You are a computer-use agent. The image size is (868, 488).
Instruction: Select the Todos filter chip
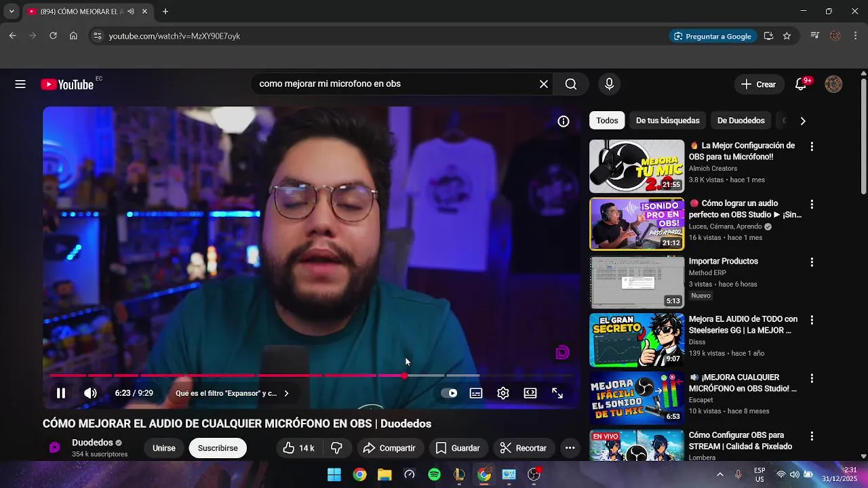click(x=607, y=121)
